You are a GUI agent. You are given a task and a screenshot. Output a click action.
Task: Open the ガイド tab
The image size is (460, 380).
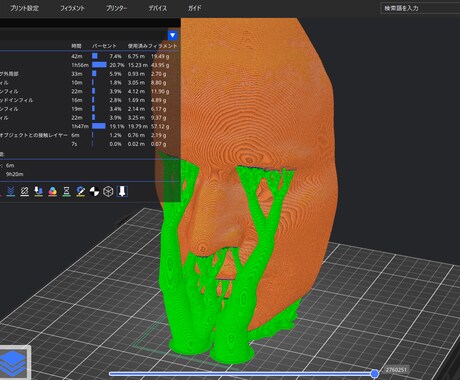coord(194,8)
